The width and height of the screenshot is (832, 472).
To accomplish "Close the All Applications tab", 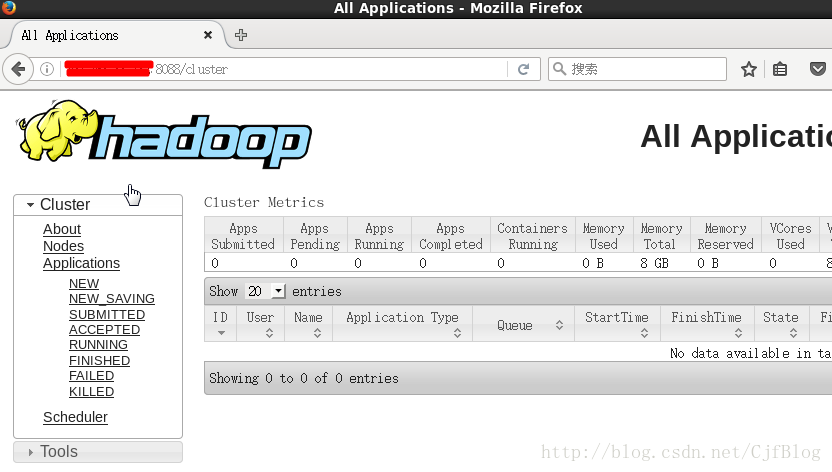I will coord(207,35).
